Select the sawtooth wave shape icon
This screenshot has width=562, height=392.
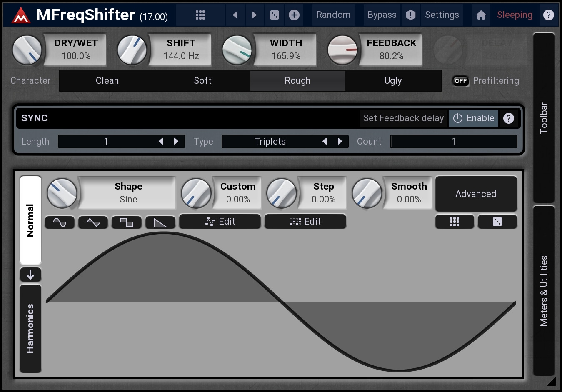(x=160, y=222)
